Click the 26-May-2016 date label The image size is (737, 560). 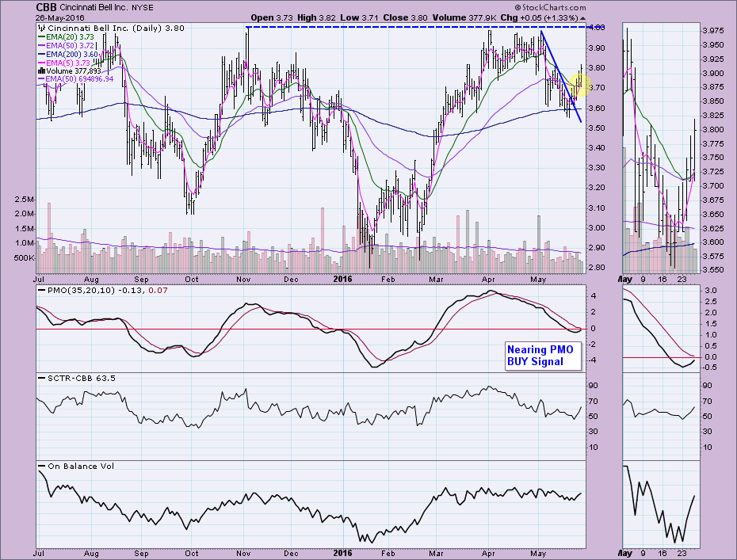[x=59, y=18]
